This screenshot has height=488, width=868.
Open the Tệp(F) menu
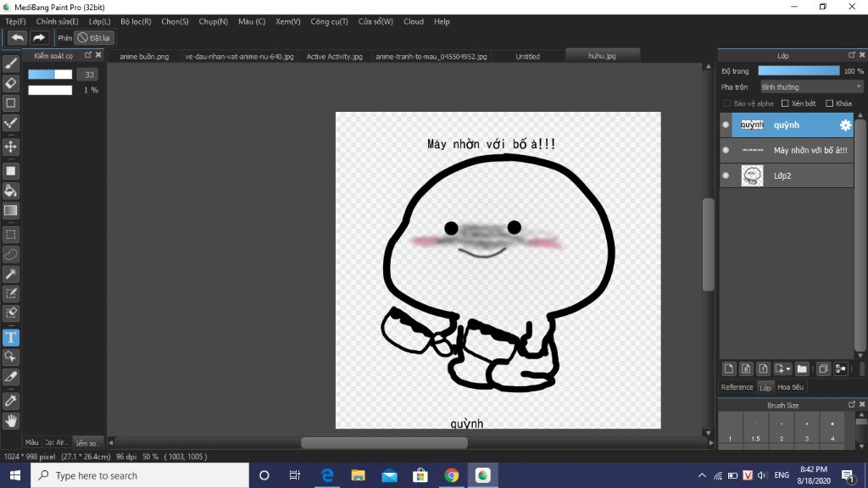[15, 21]
